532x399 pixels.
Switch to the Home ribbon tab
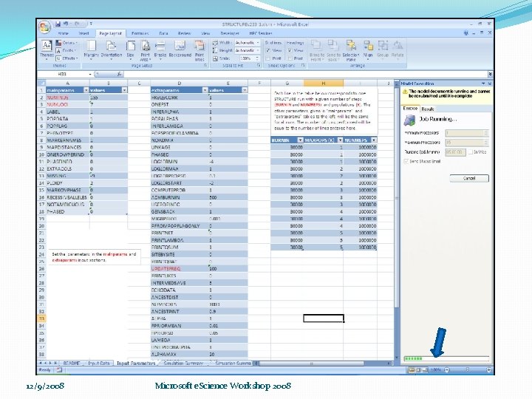[x=63, y=33]
